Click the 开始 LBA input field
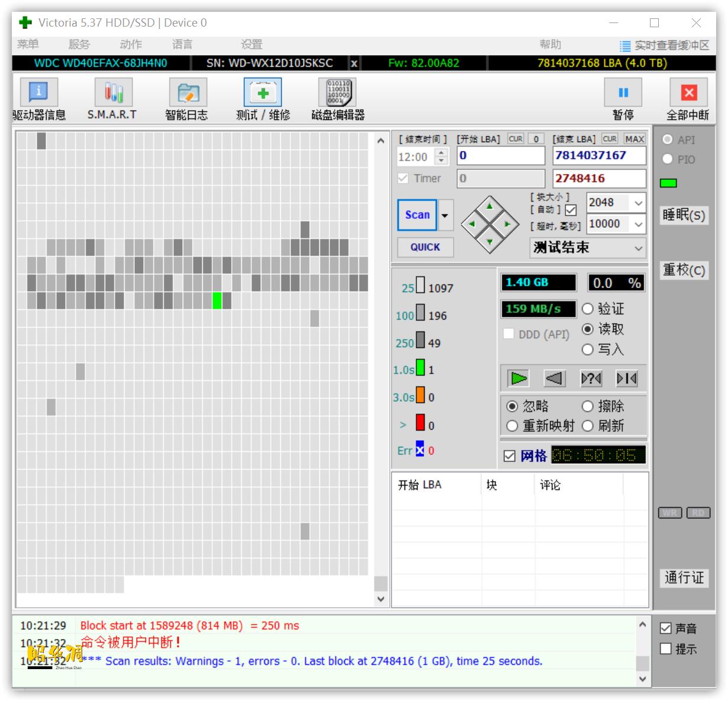The image size is (728, 720). point(501,156)
